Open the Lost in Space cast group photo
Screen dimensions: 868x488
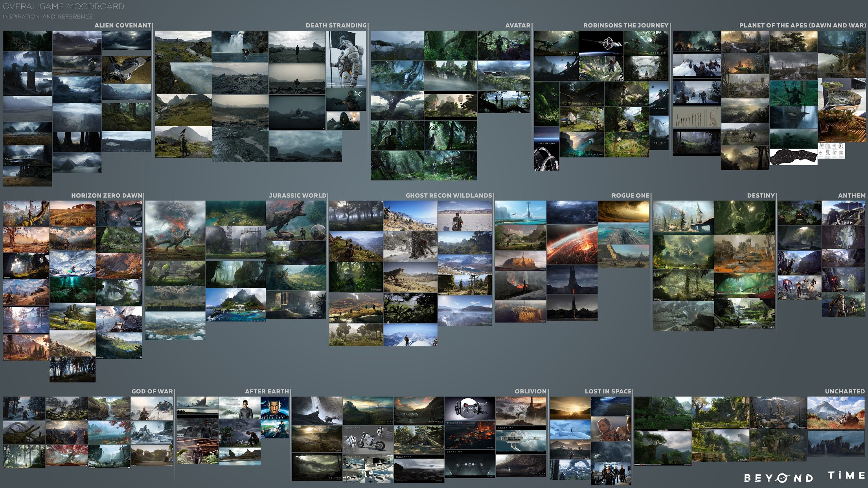click(611, 473)
